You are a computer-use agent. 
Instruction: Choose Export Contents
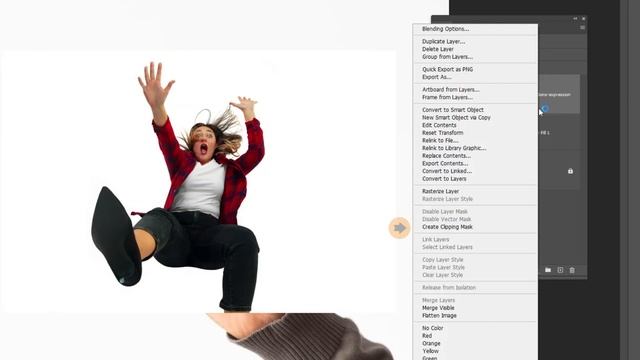(x=445, y=164)
